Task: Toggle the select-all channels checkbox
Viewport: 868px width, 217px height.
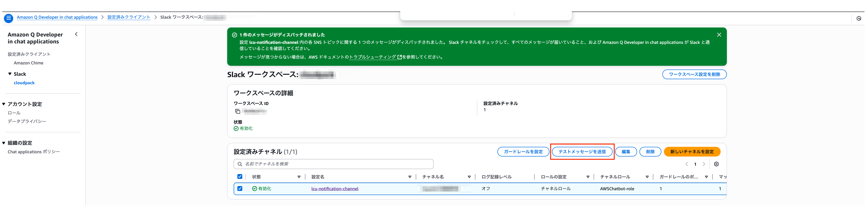Action: [240, 177]
